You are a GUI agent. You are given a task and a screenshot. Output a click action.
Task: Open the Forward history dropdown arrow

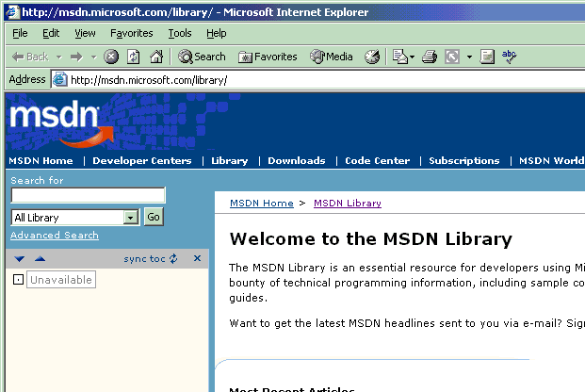93,57
